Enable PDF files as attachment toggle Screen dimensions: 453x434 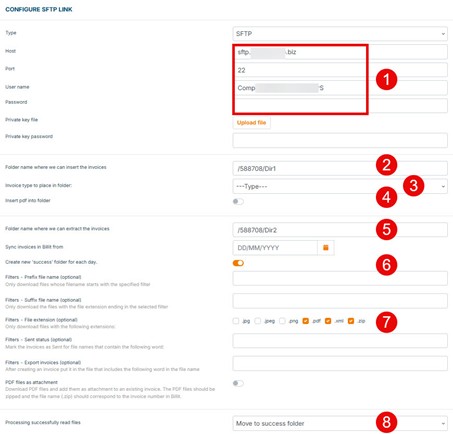238,383
